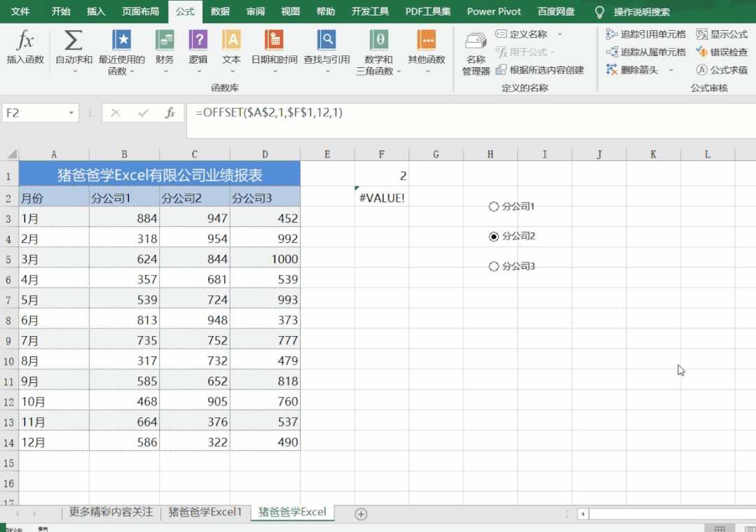Expand the AutoSum dropdown arrow
Screen dimensions: 756x532
point(75,71)
